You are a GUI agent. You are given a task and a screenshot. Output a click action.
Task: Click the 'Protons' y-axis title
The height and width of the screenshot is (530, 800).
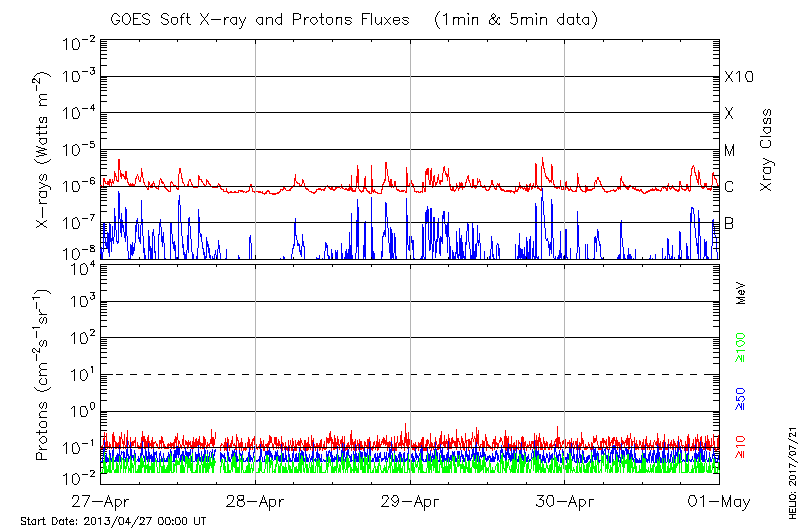[x=44, y=375]
